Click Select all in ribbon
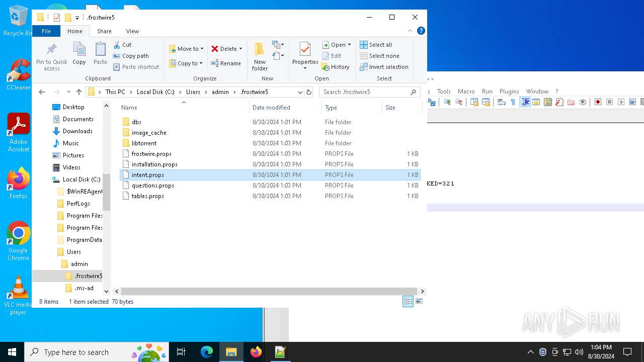 [376, 45]
